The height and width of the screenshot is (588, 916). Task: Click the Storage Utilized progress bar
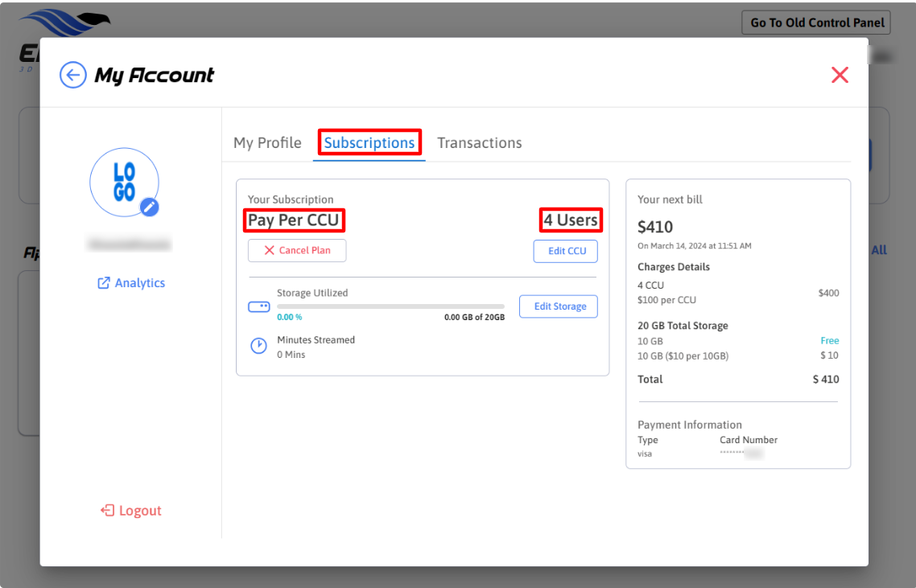click(390, 306)
